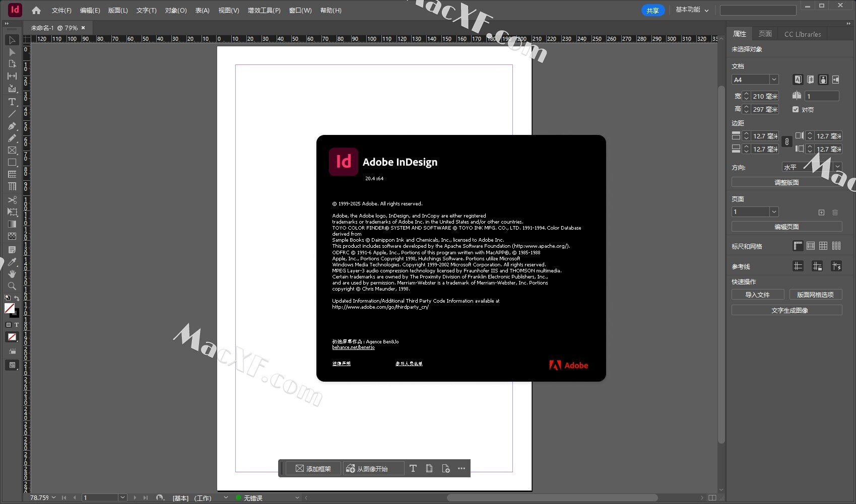This screenshot has height=504, width=856.
Task: Select the Direct Selection tool
Action: 12,52
